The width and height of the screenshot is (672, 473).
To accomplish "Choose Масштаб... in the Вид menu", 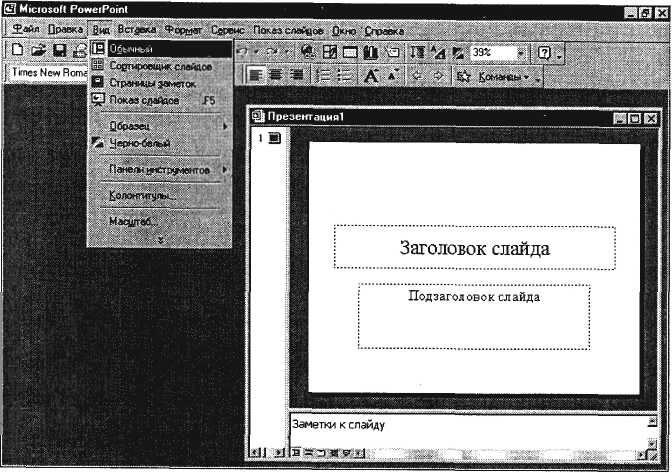I will (160, 222).
